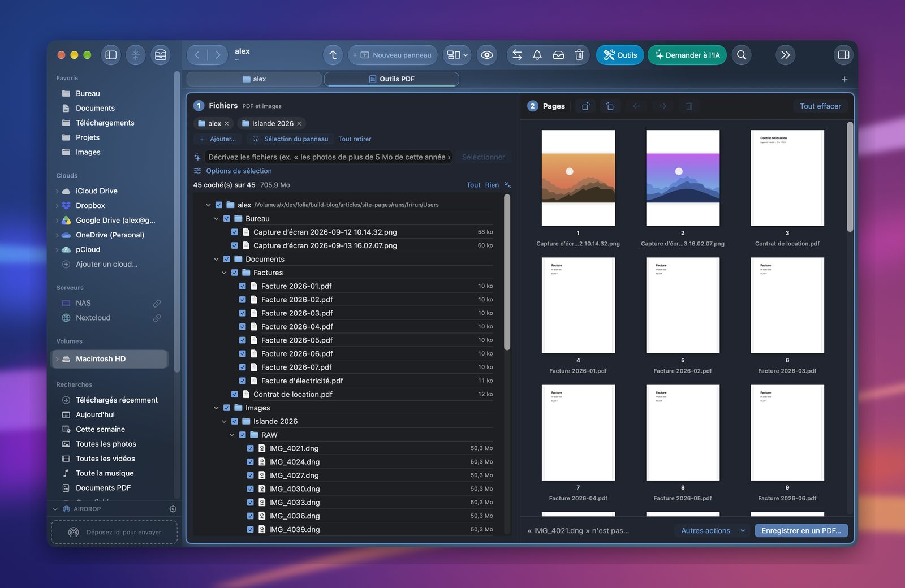Click the rotate left icon in Pages
The height and width of the screenshot is (588, 905).
pos(585,106)
